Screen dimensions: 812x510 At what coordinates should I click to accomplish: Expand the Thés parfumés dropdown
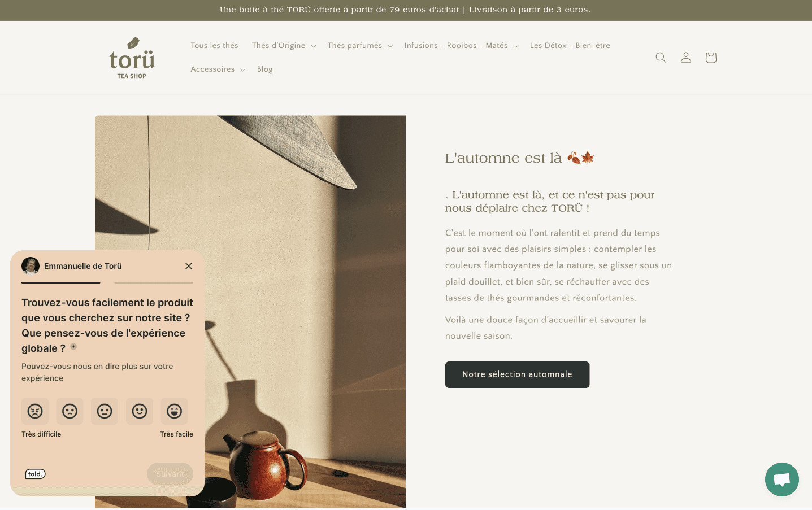pyautogui.click(x=360, y=46)
